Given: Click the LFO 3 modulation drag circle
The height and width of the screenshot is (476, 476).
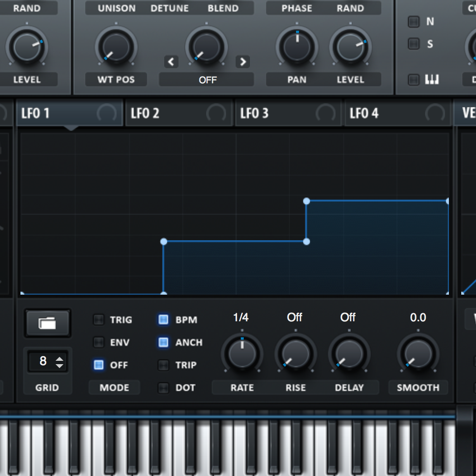Looking at the screenshot, I should click(x=326, y=113).
